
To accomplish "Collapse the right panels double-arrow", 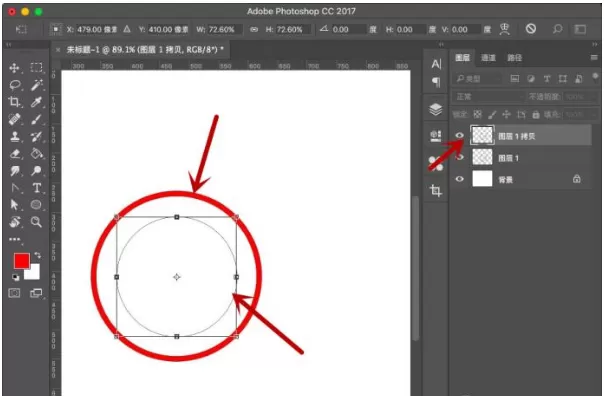I will [595, 45].
